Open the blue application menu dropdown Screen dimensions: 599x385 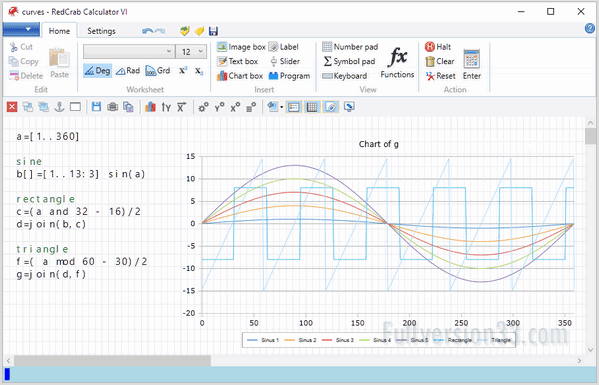(21, 29)
